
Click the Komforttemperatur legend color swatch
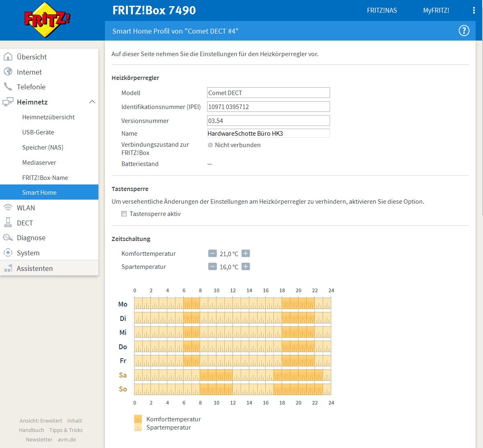pyautogui.click(x=138, y=419)
